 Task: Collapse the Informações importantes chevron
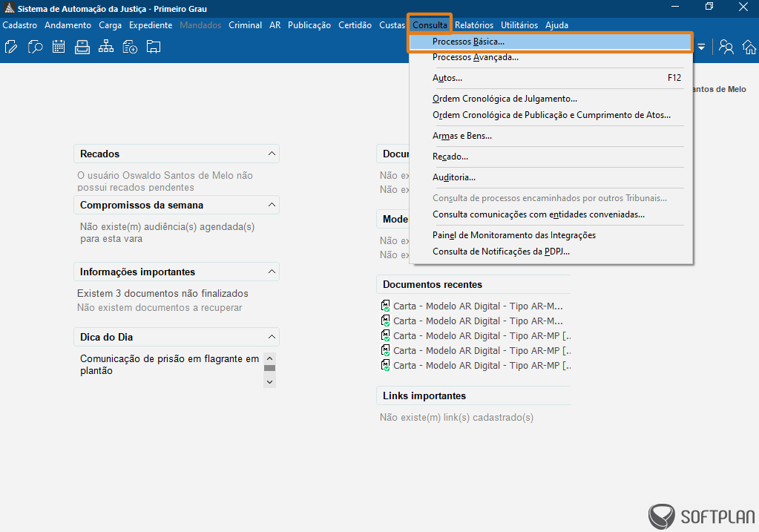(x=272, y=272)
